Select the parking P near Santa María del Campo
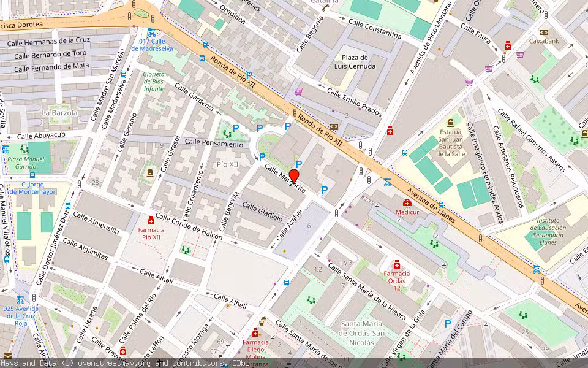This screenshot has height=368, width=588. tap(447, 323)
